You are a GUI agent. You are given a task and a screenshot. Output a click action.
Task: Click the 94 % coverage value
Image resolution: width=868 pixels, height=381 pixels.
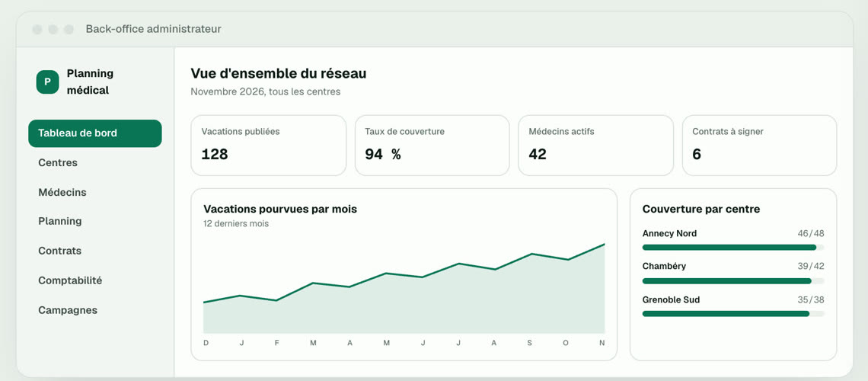click(x=382, y=155)
